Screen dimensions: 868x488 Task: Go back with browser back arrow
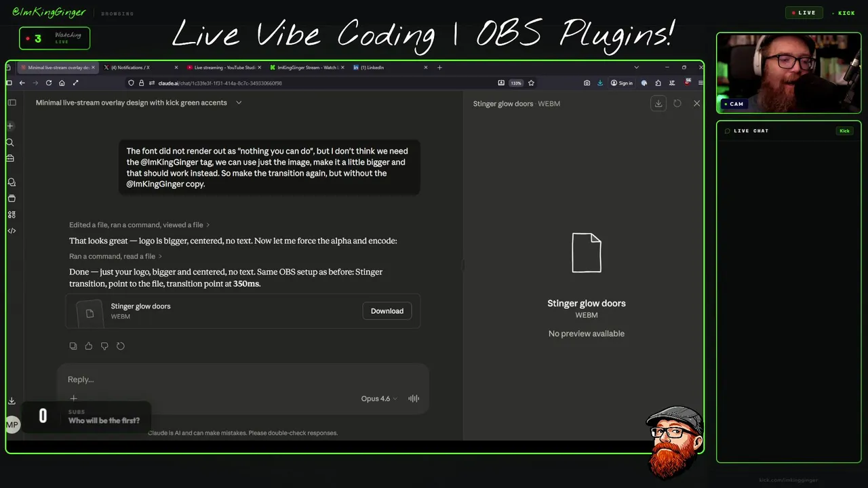pos(22,83)
